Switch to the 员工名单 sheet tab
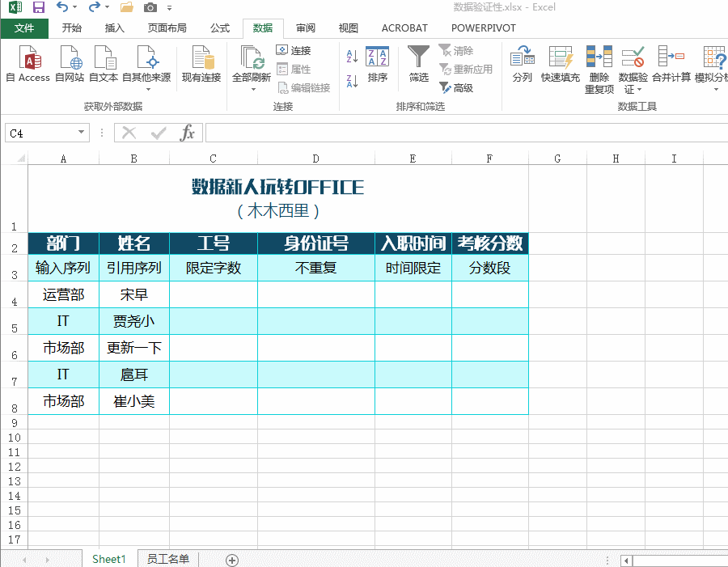728x567 pixels. click(x=168, y=559)
